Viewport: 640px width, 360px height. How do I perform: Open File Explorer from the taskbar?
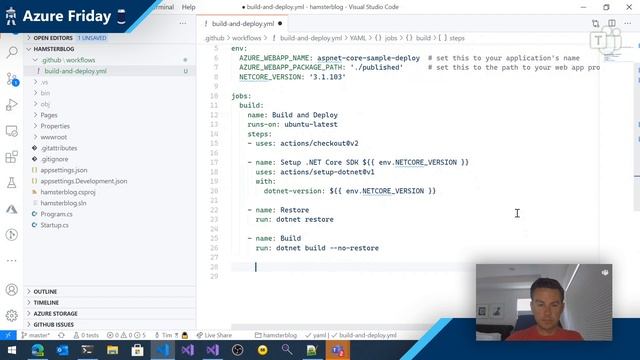pos(113,350)
